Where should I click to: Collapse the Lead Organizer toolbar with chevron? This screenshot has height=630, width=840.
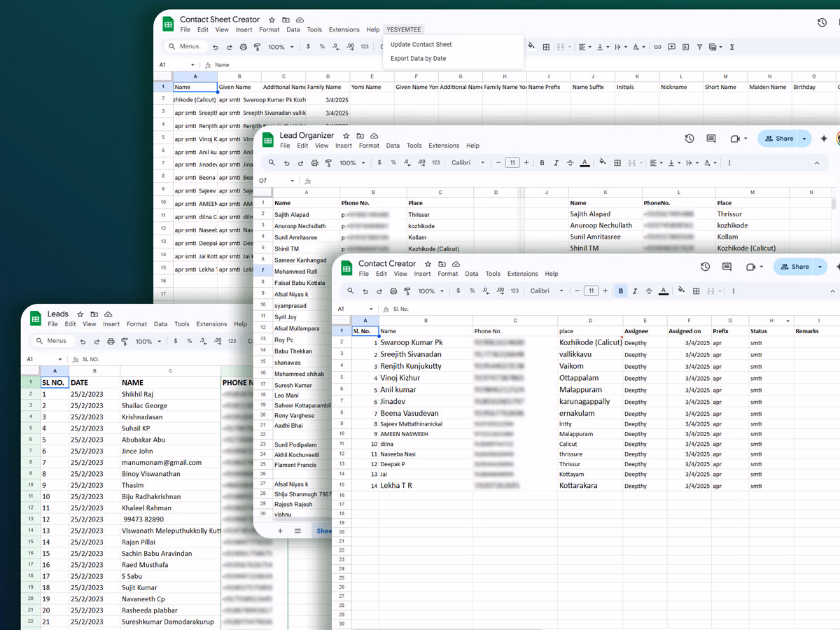817,163
